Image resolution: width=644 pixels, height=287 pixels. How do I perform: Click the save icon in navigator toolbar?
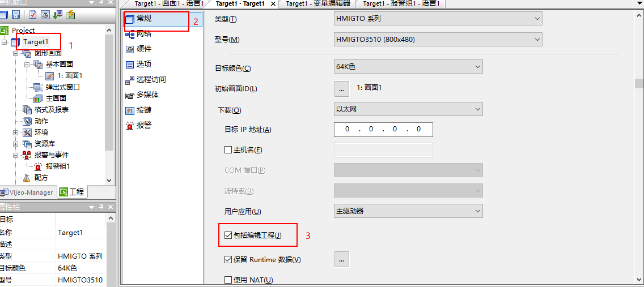point(15,14)
